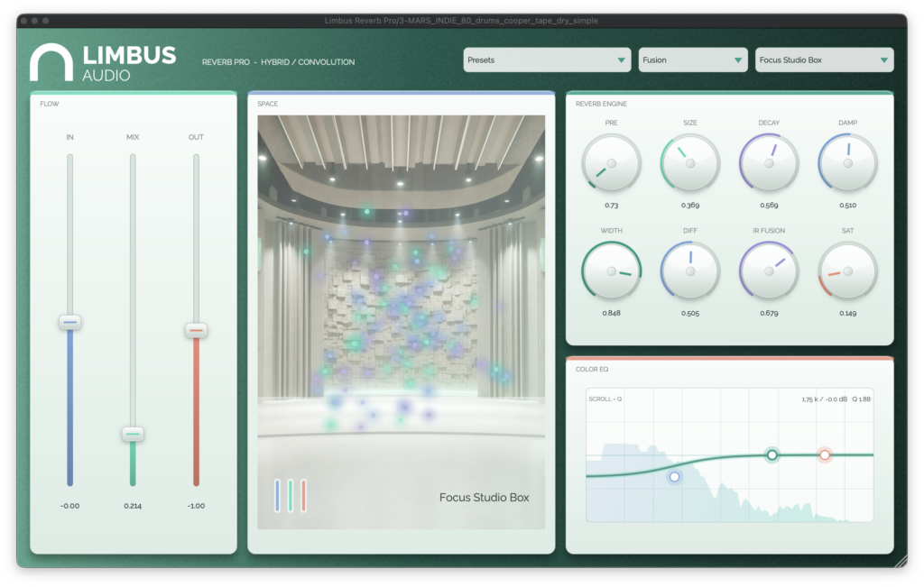Click the WIDTH knob
This screenshot has height=587, width=924.
pos(611,271)
